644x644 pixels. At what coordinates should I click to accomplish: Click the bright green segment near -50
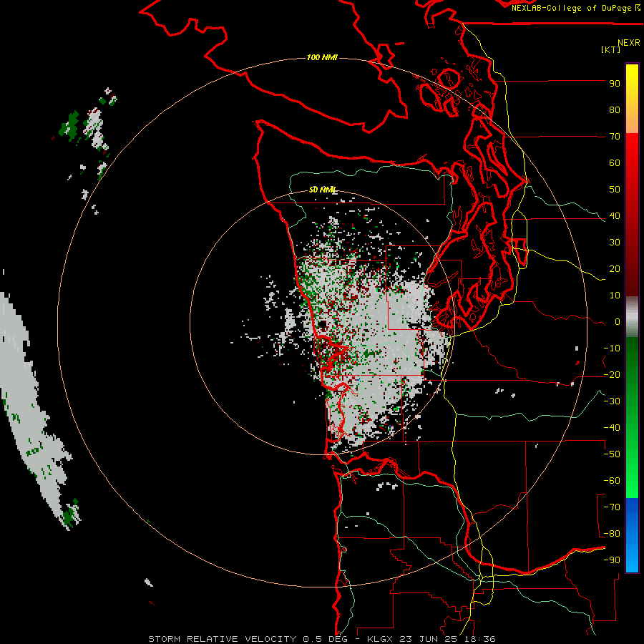click(x=632, y=456)
